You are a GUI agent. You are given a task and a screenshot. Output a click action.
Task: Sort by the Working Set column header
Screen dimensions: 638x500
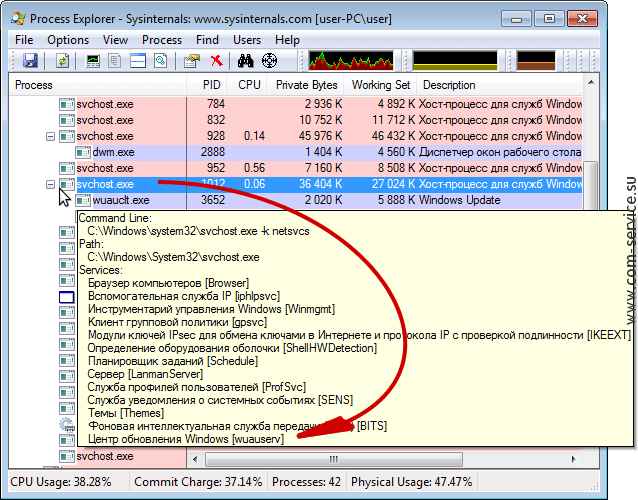pyautogui.click(x=380, y=85)
